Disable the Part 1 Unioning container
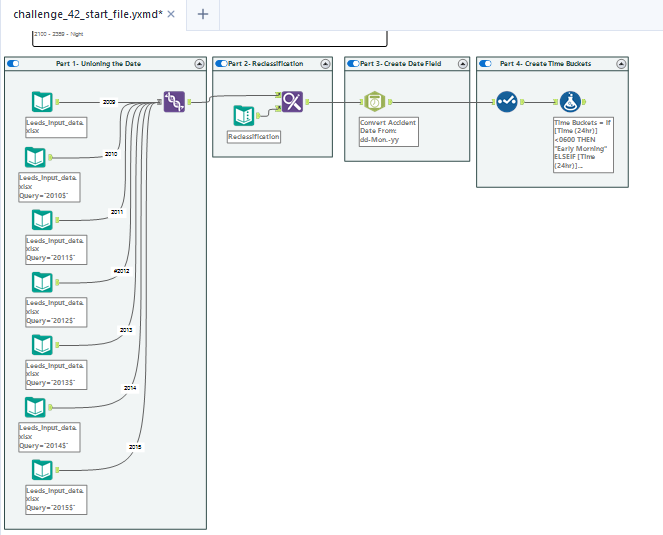Viewport: 663px width, 535px height. click(13, 63)
